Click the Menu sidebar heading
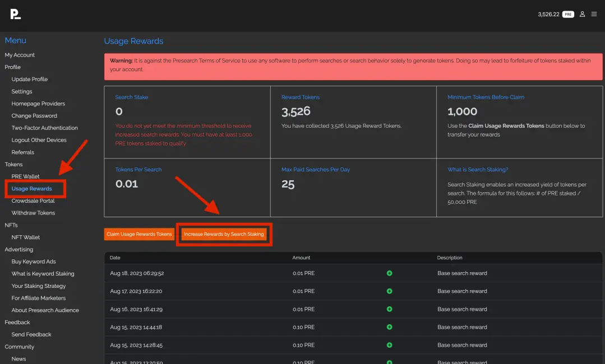The image size is (605, 364). coord(16,40)
